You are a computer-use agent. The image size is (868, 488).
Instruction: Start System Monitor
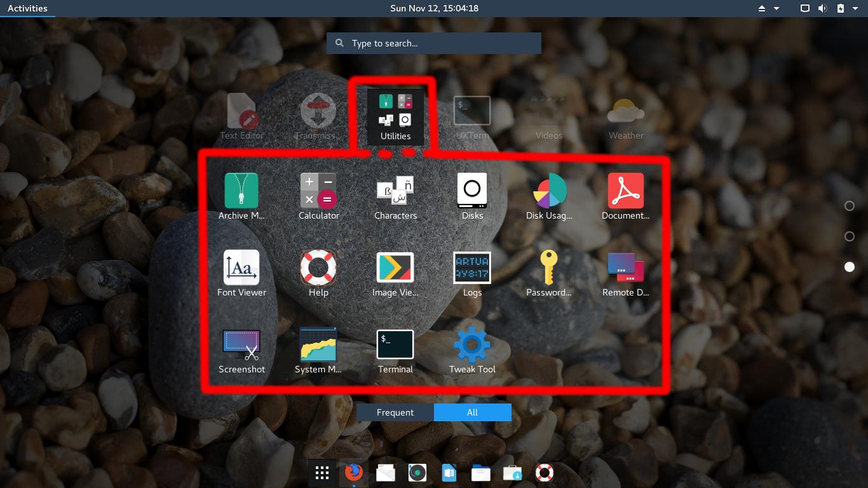coord(318,344)
